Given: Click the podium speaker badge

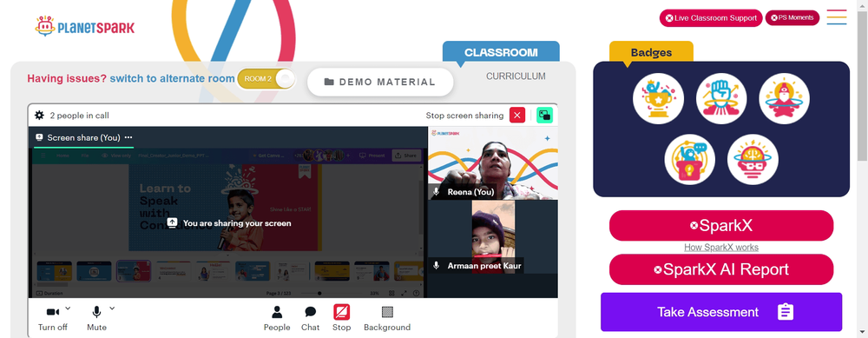Looking at the screenshot, I should [x=690, y=160].
